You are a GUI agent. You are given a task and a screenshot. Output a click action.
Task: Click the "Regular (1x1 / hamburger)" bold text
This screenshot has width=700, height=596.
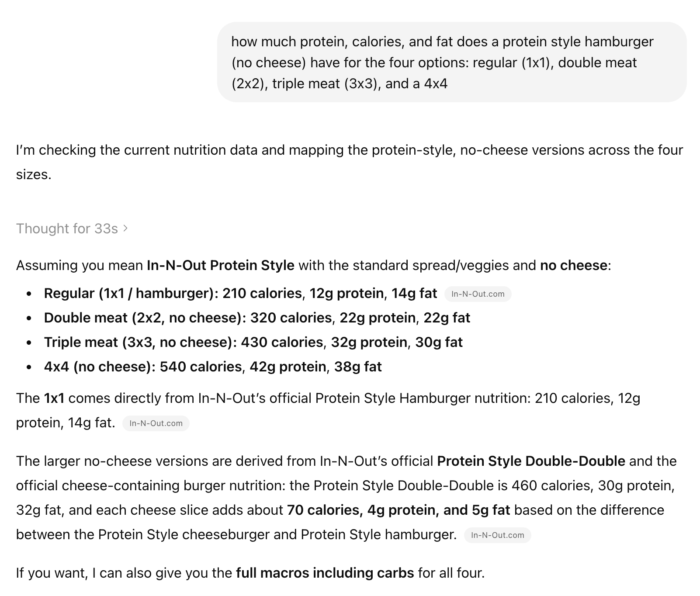[129, 293]
